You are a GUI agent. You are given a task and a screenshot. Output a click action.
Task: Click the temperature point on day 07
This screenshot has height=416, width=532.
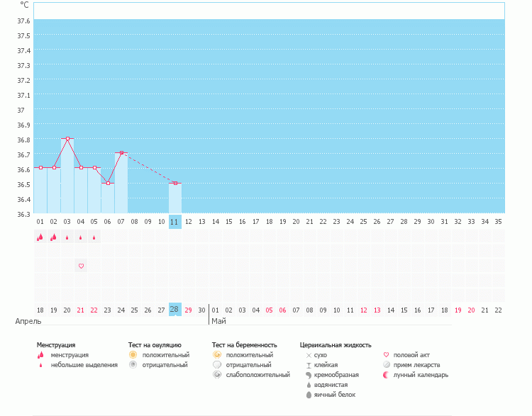(121, 152)
